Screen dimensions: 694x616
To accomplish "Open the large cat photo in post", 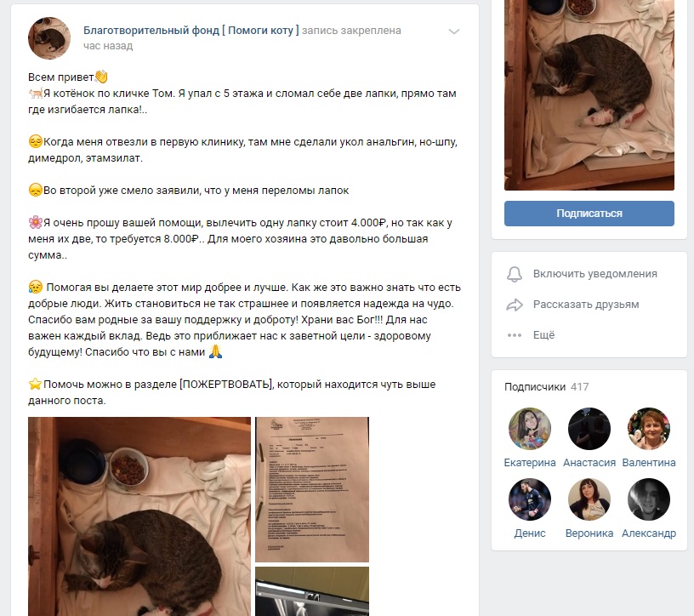I will [139, 516].
